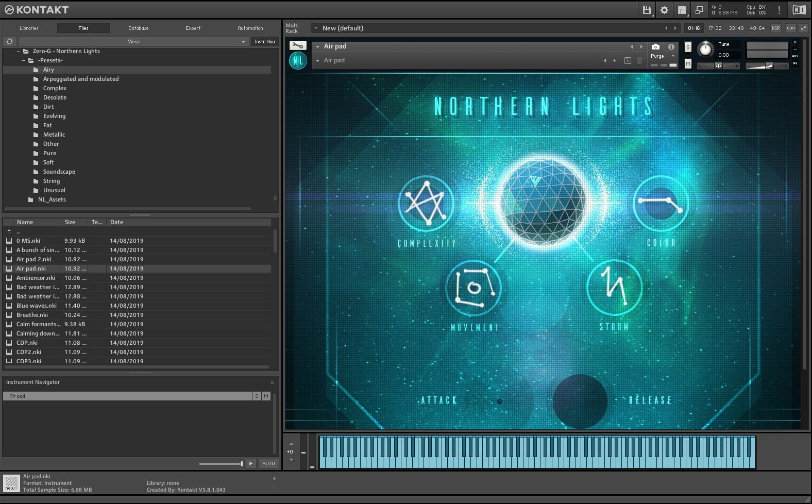Mute Air pad in Instrument Navigator

click(x=266, y=396)
